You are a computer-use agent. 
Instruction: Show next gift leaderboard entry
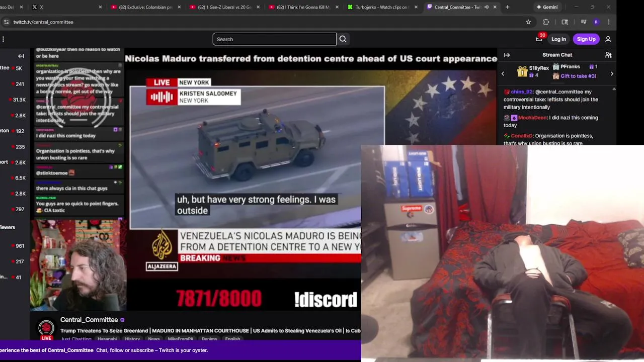(612, 74)
